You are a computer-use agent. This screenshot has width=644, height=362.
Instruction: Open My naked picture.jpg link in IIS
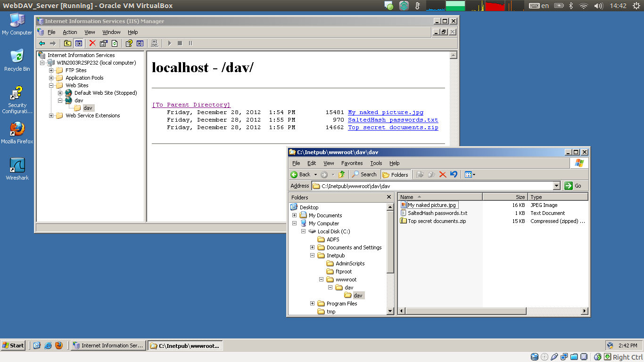point(386,112)
